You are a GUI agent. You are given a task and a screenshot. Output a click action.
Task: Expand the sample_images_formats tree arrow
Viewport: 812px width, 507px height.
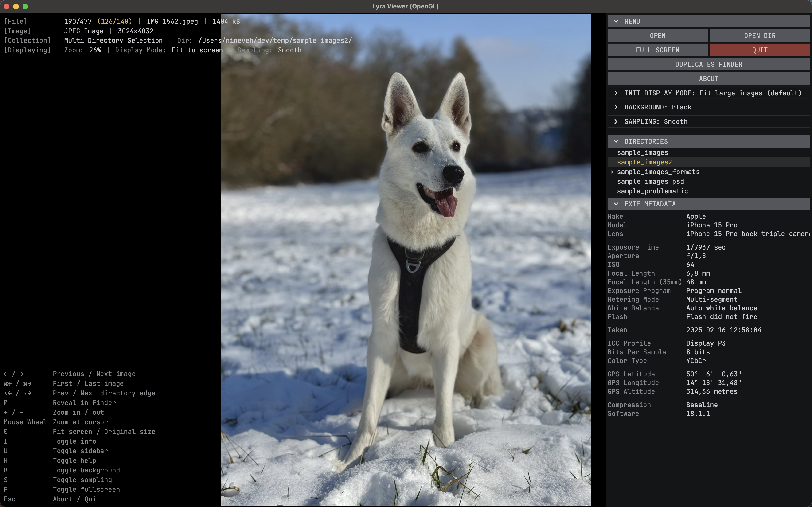point(612,172)
